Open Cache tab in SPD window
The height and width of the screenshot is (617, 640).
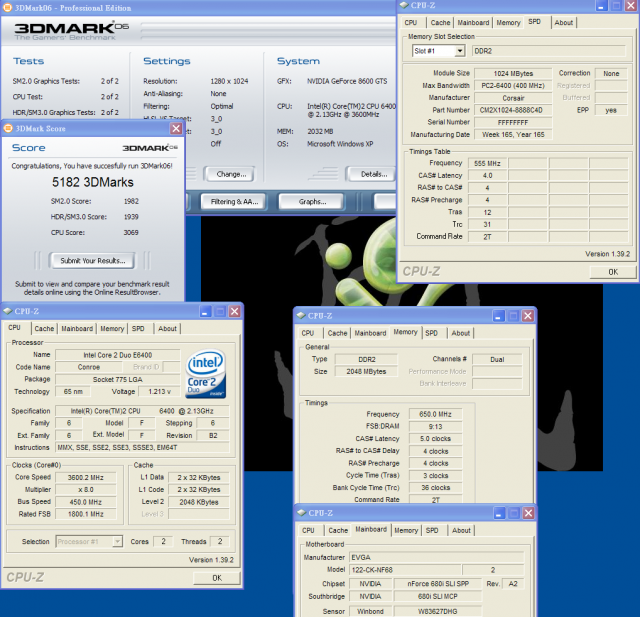coord(440,22)
